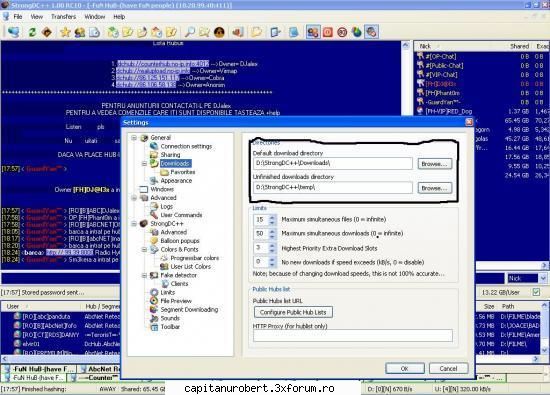Viewport: 550px width, 395px height.
Task: Toggle the checkbox beside 13.22 GB/User
Action: pos(536,292)
